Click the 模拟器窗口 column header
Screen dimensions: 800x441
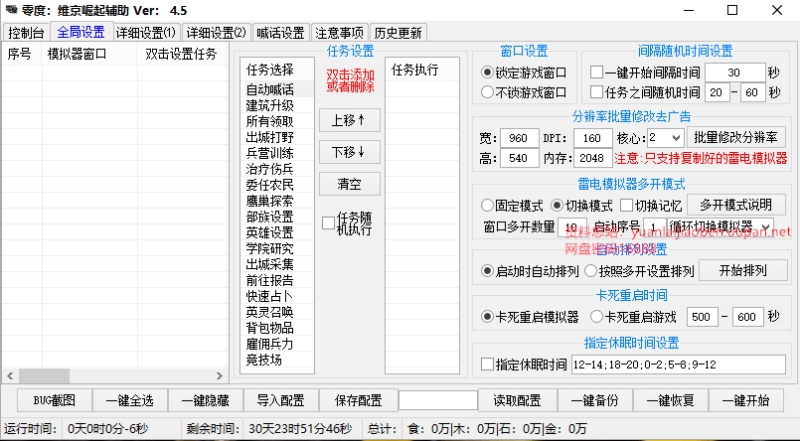(x=89, y=54)
